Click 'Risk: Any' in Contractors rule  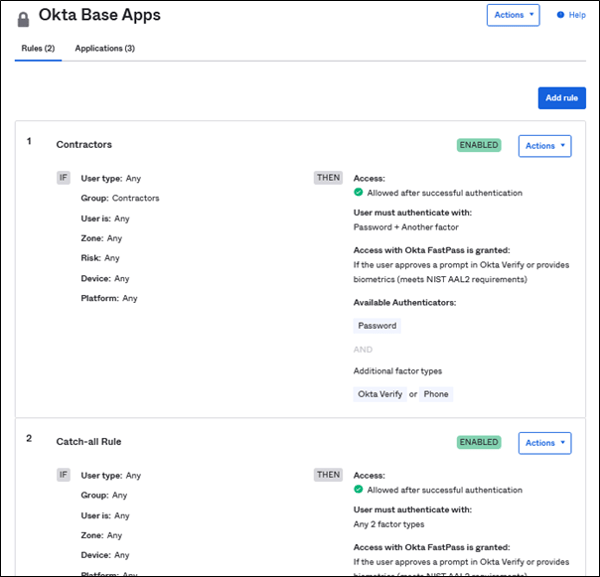click(x=100, y=258)
